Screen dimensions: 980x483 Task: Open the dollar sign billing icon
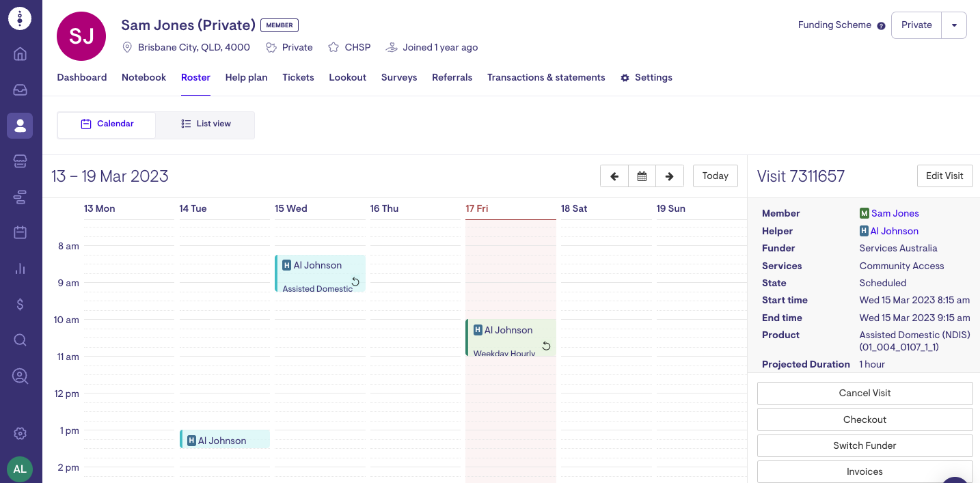click(x=20, y=305)
